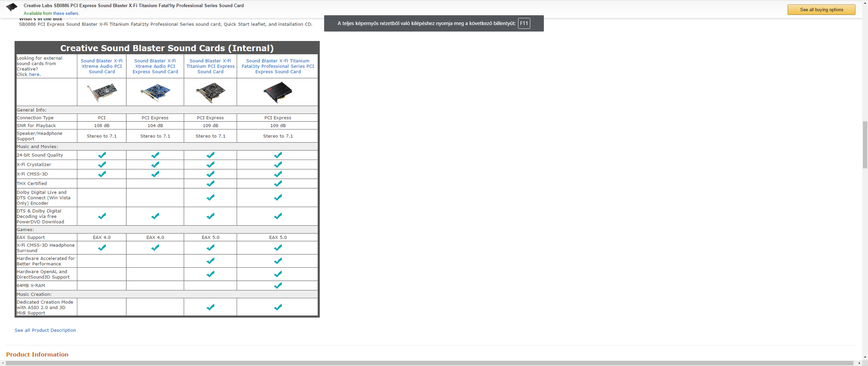
Task: Click the horizontal scrollbar thumb
Action: pos(429,363)
